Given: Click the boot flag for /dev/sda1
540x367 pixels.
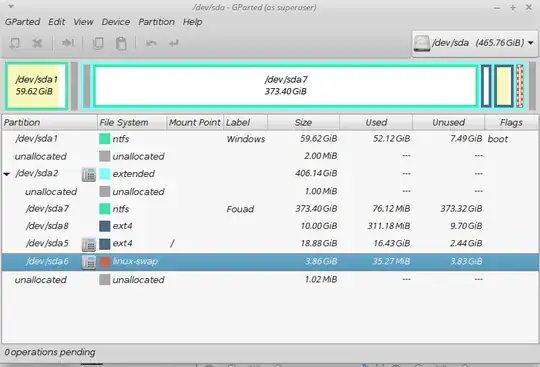Looking at the screenshot, I should point(498,139).
